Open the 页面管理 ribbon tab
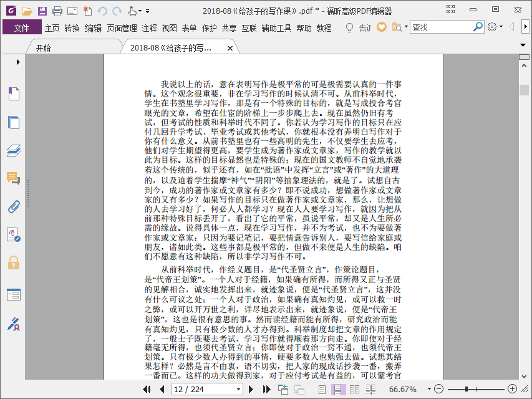This screenshot has width=532, height=399. 122,28
